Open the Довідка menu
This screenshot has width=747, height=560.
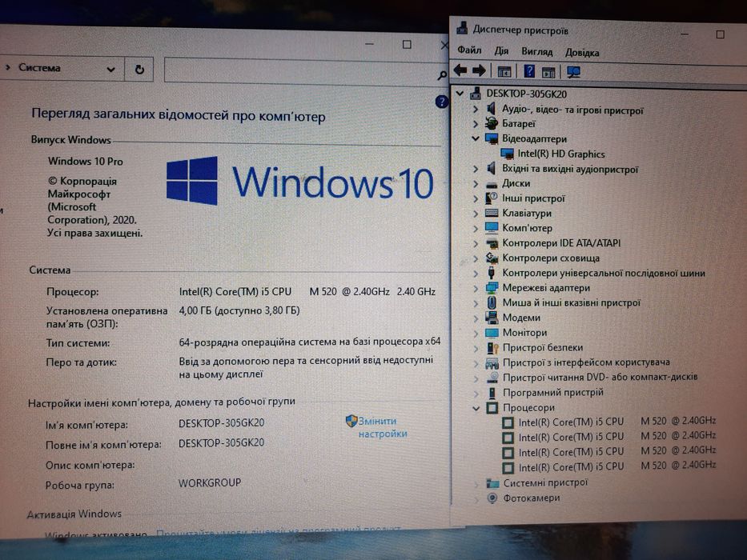pyautogui.click(x=582, y=52)
